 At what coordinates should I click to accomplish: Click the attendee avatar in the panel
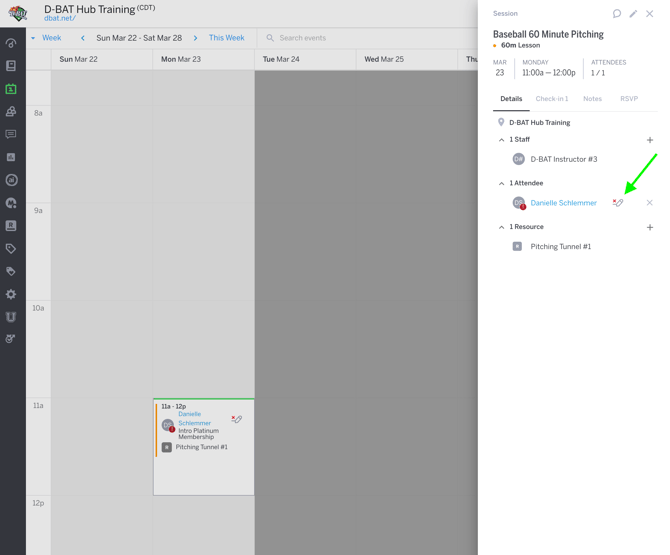(x=519, y=203)
